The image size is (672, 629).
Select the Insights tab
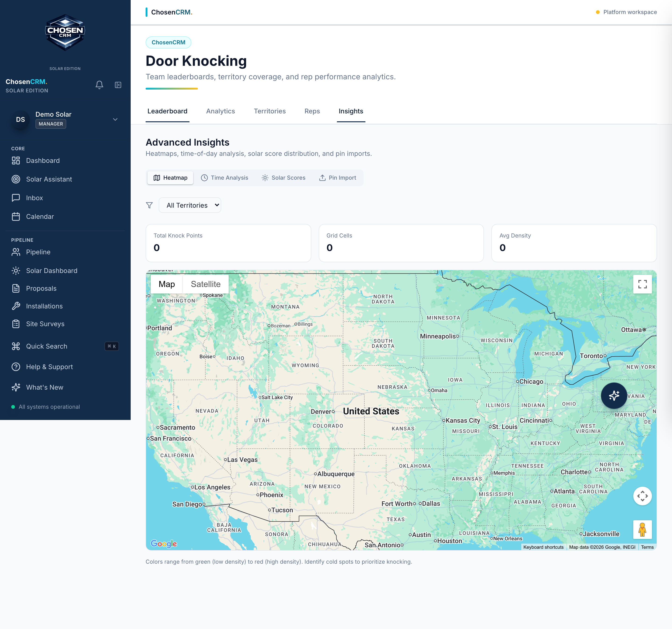pyautogui.click(x=351, y=111)
